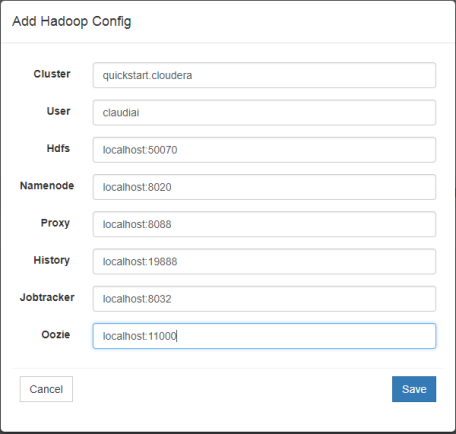Click the Namenode label

click(47, 185)
